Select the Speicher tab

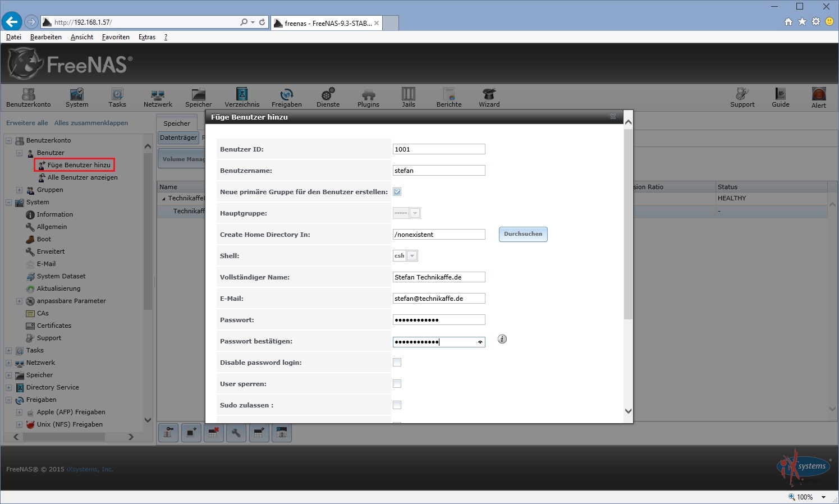[177, 123]
